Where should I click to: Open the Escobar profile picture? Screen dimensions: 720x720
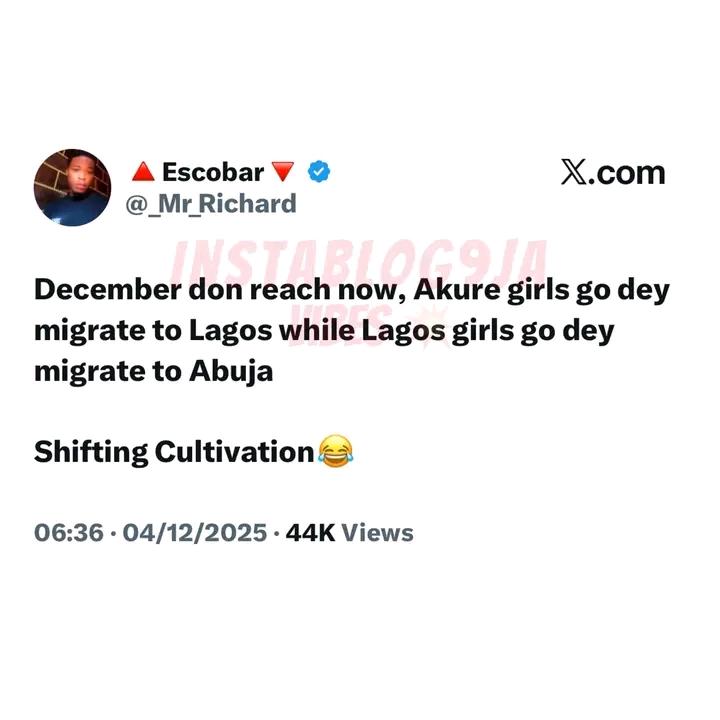pos(73,187)
